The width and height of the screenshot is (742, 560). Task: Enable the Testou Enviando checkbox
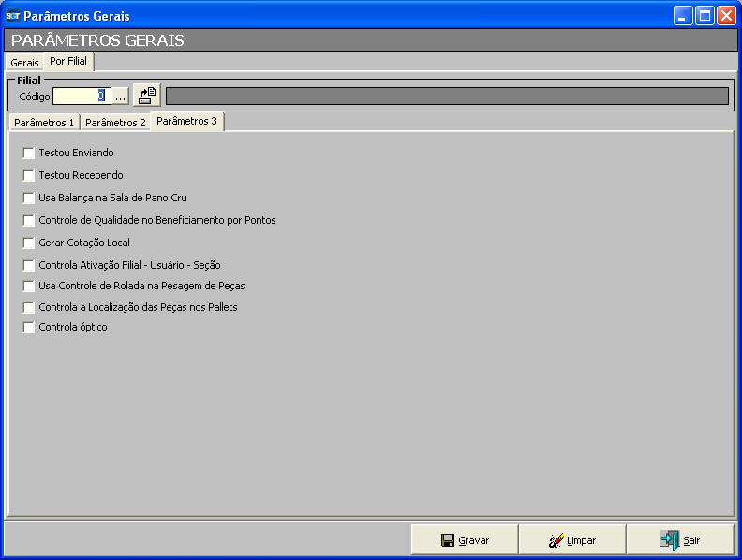coord(29,153)
